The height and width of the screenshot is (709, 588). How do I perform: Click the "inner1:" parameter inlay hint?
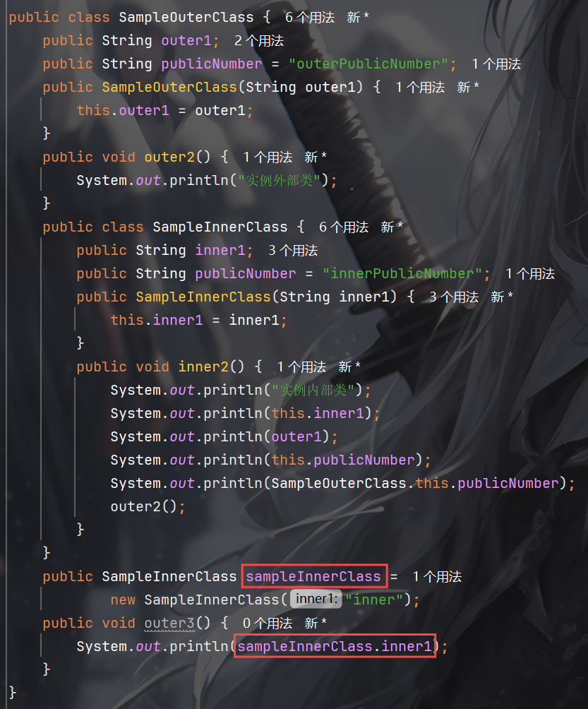(316, 599)
